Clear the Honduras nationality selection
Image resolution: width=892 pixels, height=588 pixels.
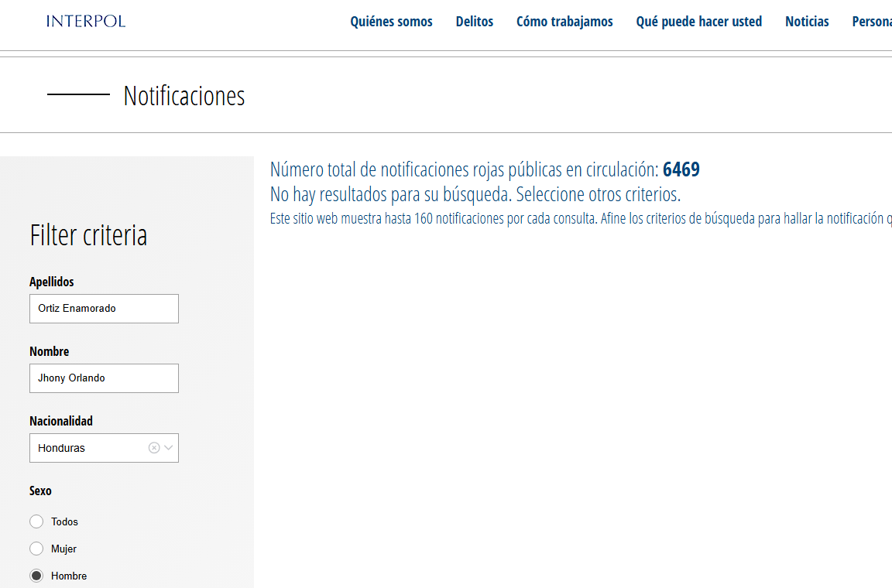tap(154, 448)
